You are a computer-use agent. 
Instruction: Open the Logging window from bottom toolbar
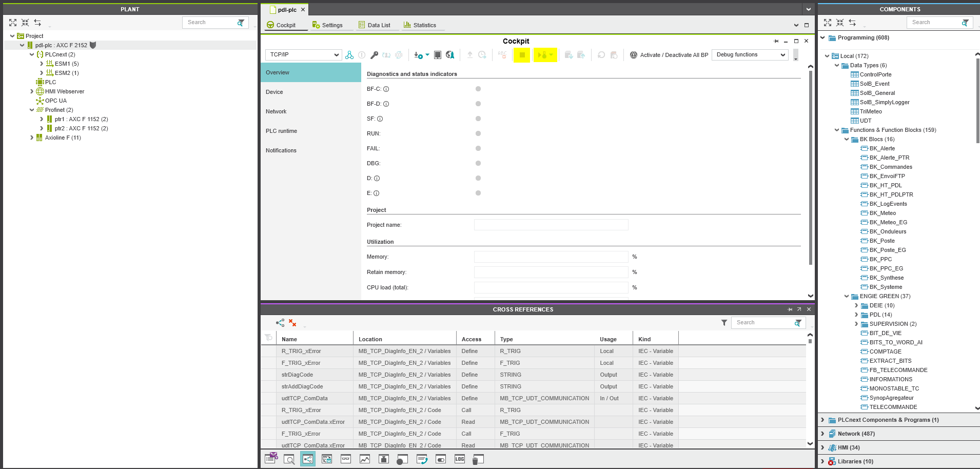pos(460,459)
